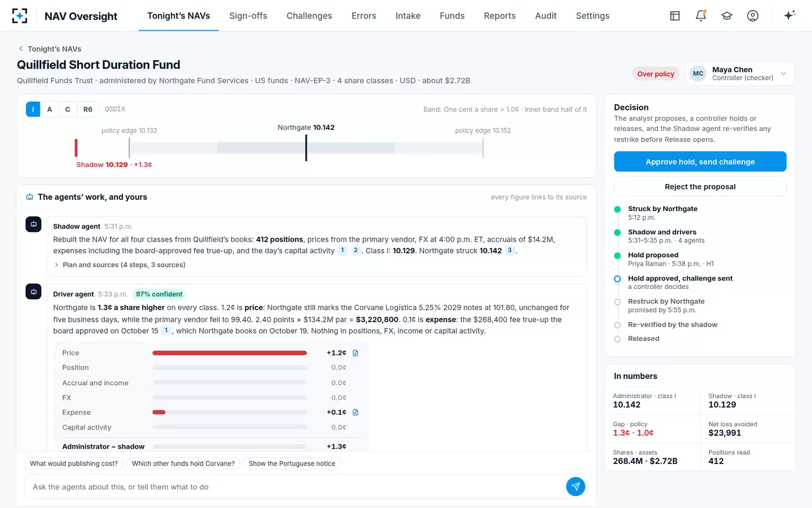
Task: Click the Gap 1.3¢ · 1.0¢ value
Action: point(633,433)
